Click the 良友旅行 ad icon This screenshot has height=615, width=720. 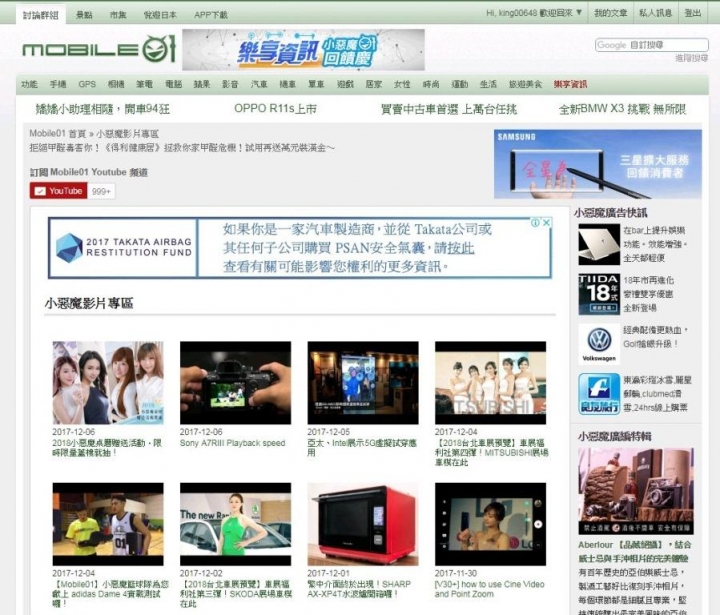pyautogui.click(x=599, y=394)
